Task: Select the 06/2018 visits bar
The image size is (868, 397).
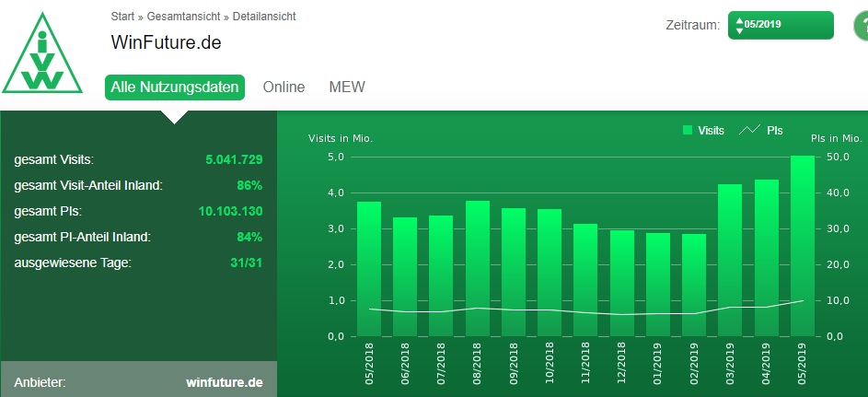Action: 405,276
